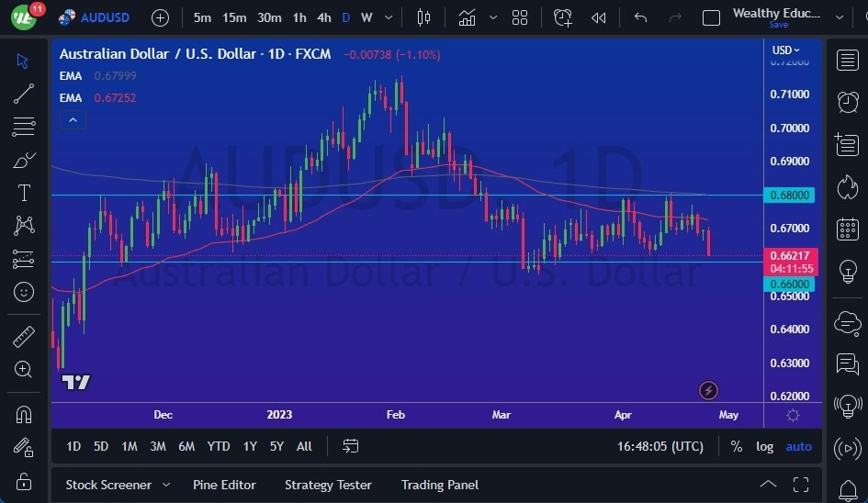Screen dimensions: 868x503
Task: Open forecasting and measurement tools
Action: tap(23, 259)
